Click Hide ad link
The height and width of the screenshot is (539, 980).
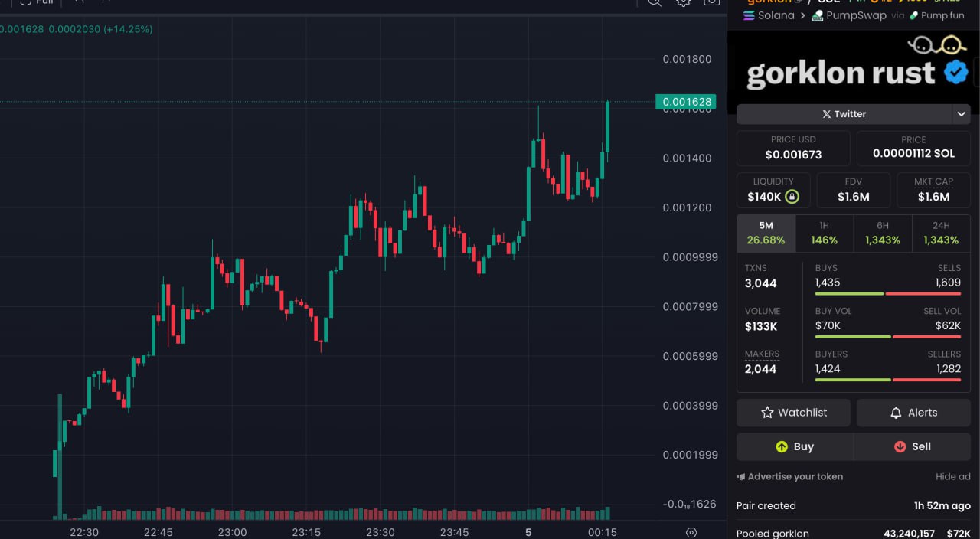pyautogui.click(x=953, y=476)
